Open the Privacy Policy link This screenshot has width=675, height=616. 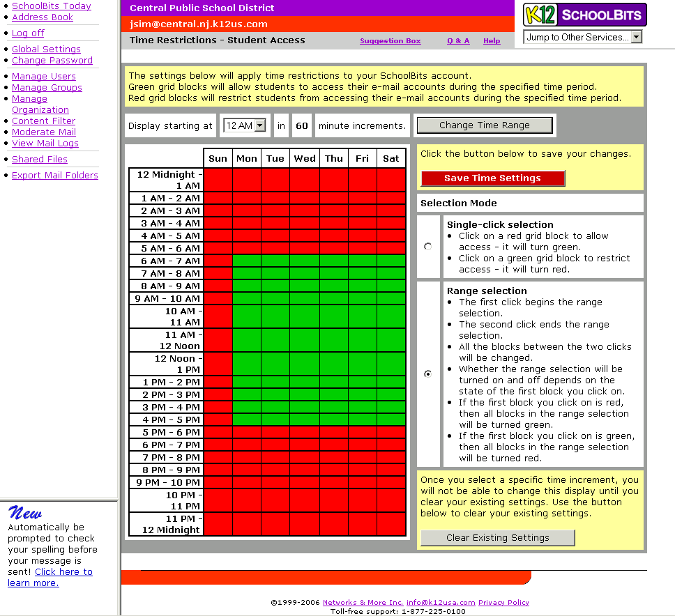click(503, 602)
